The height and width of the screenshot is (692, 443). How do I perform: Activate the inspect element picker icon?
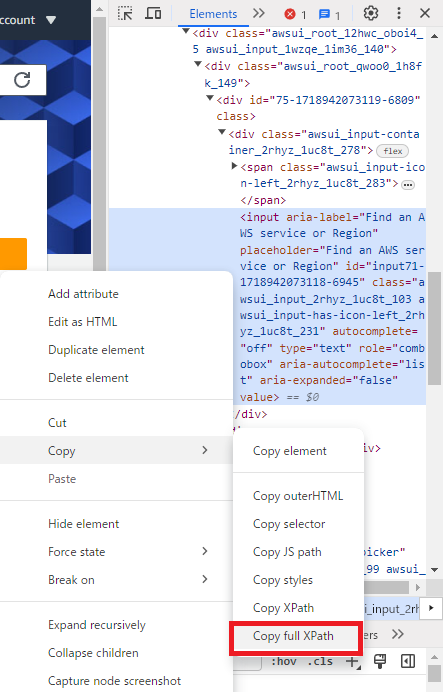click(x=125, y=14)
